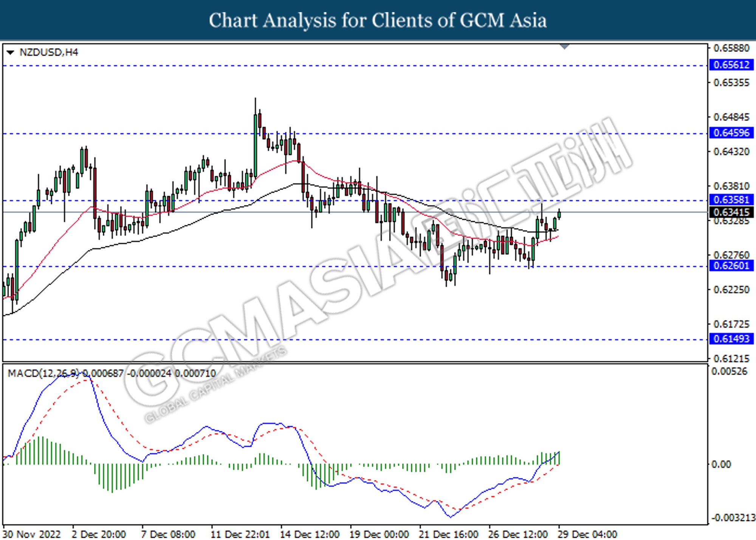Select the 0.64596 price level label
Viewport: 756px width, 540px height.
point(731,133)
